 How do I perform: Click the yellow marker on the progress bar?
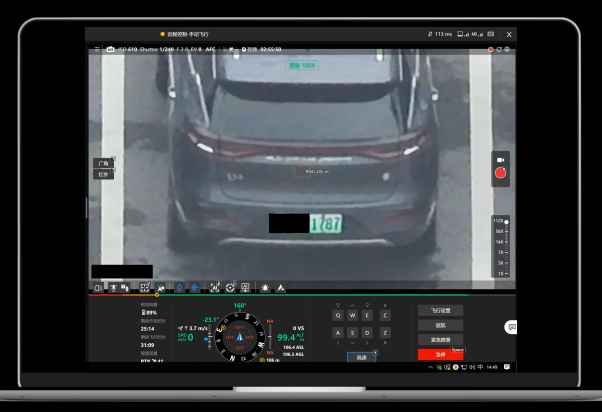[x=157, y=295]
